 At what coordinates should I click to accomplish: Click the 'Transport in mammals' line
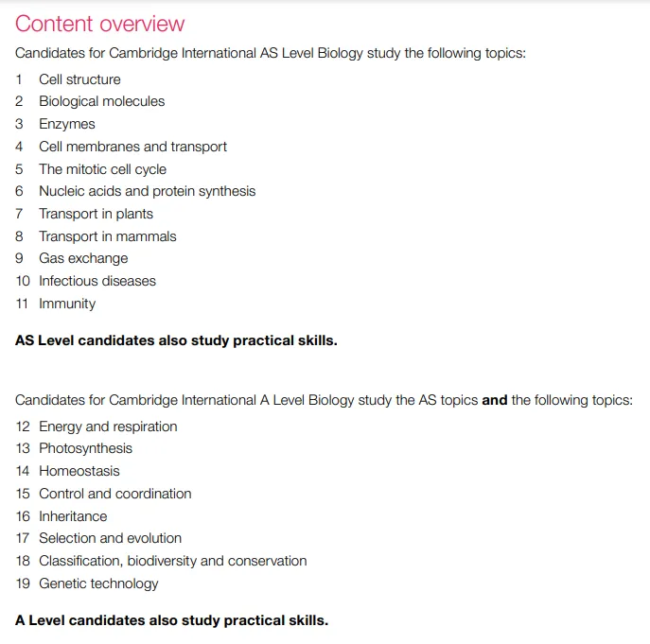point(107,236)
